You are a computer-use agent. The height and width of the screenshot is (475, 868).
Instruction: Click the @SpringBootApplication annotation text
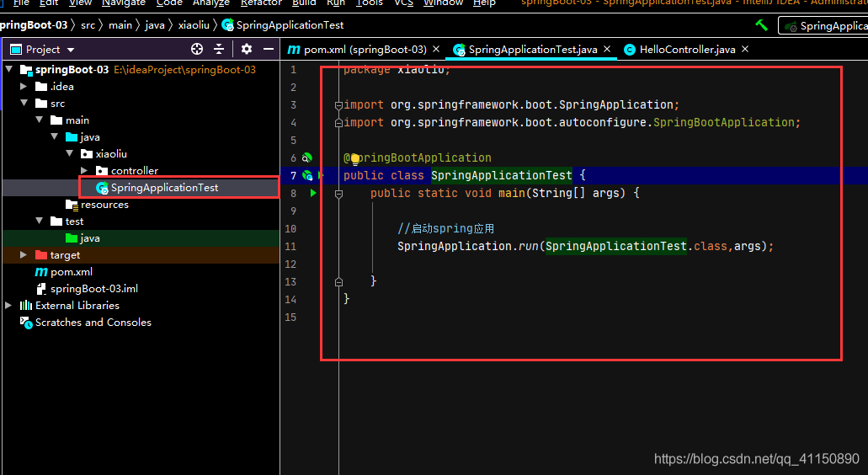click(418, 157)
